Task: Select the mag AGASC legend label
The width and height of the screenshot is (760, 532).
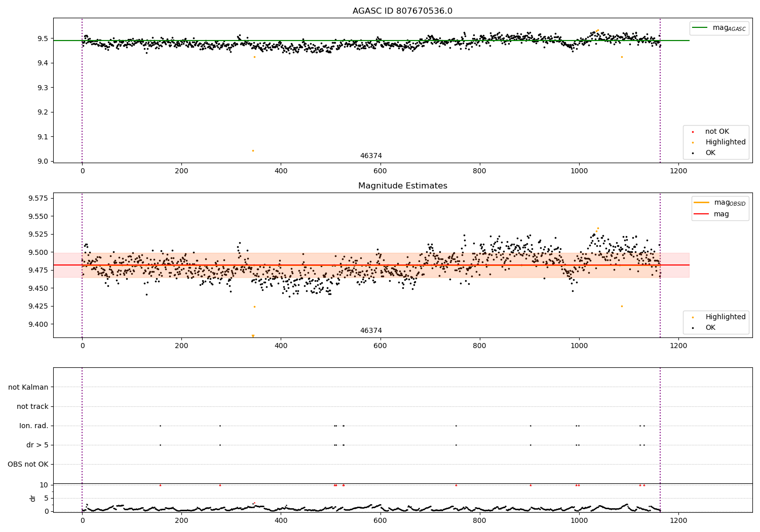Action: tap(729, 28)
